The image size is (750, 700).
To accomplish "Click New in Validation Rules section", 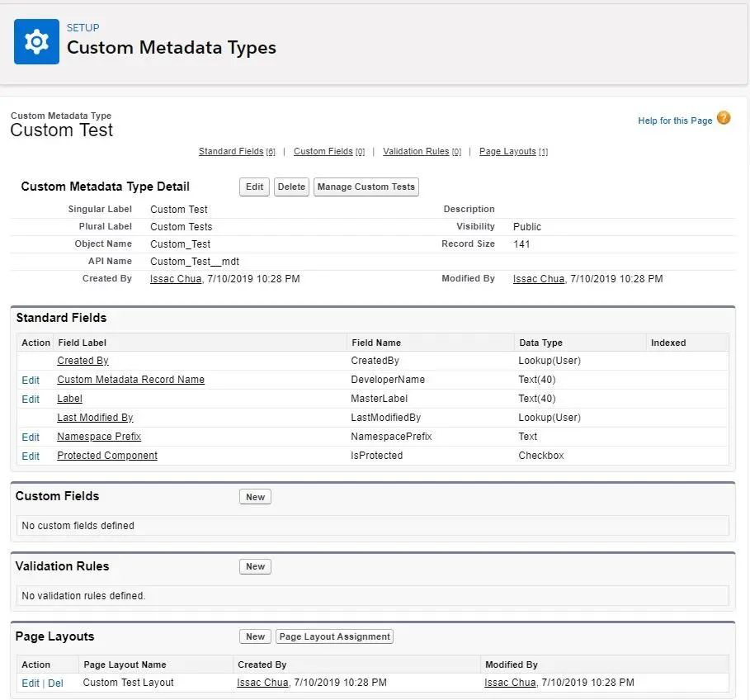I will click(x=256, y=566).
